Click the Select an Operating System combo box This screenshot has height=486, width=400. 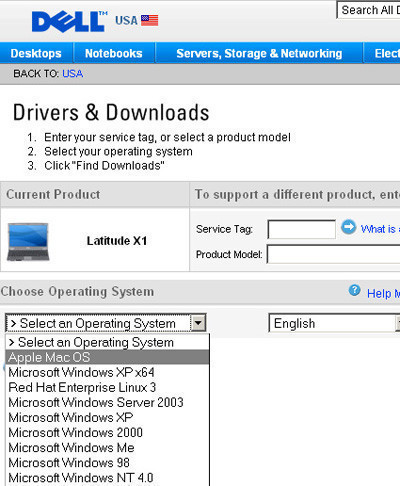tap(106, 323)
